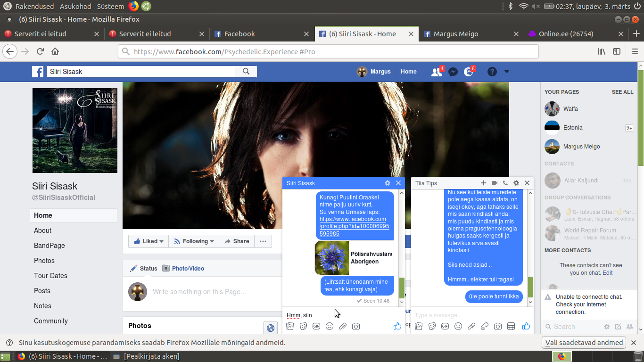Click Type a message field in Tiia Tips

tap(472, 315)
